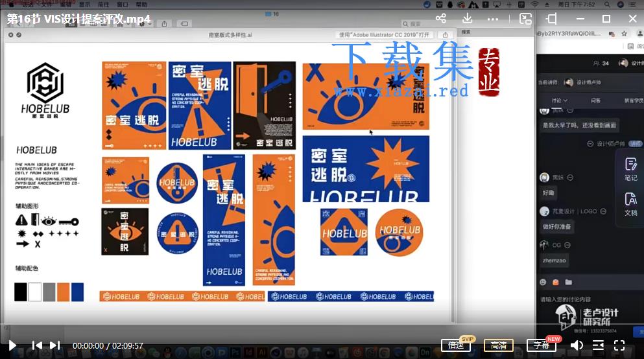Open the playlist panel
Image resolution: width=644 pixels, height=359 pixels.
pos(599,345)
